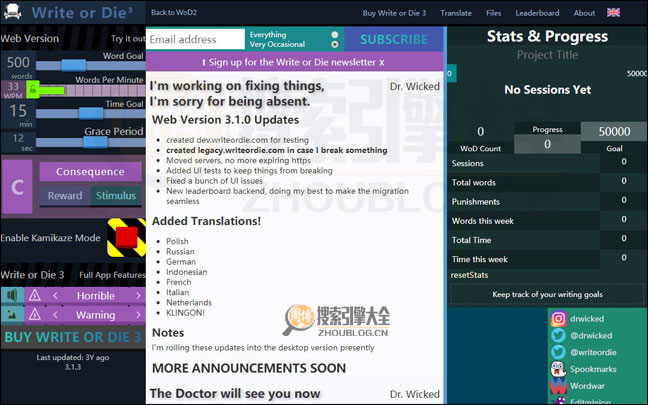648x405 pixels.
Task: Go to next image option after Warning
Action: click(x=138, y=315)
